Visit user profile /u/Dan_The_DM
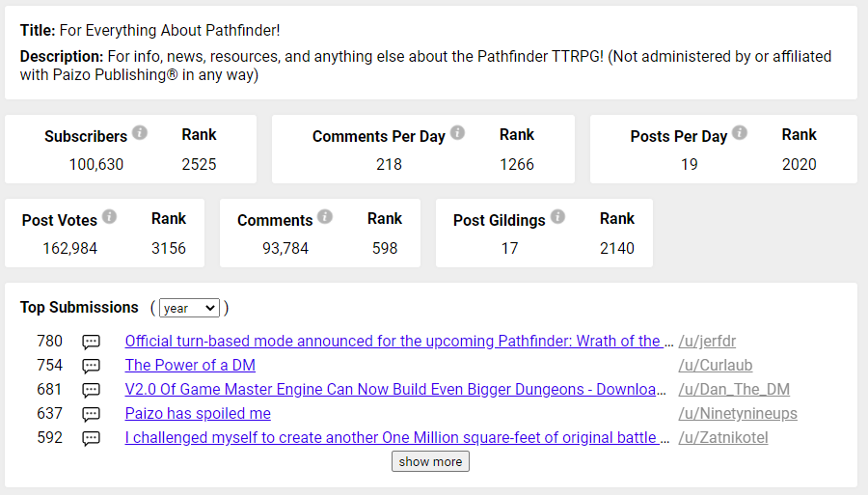The height and width of the screenshot is (495, 868). pos(734,389)
